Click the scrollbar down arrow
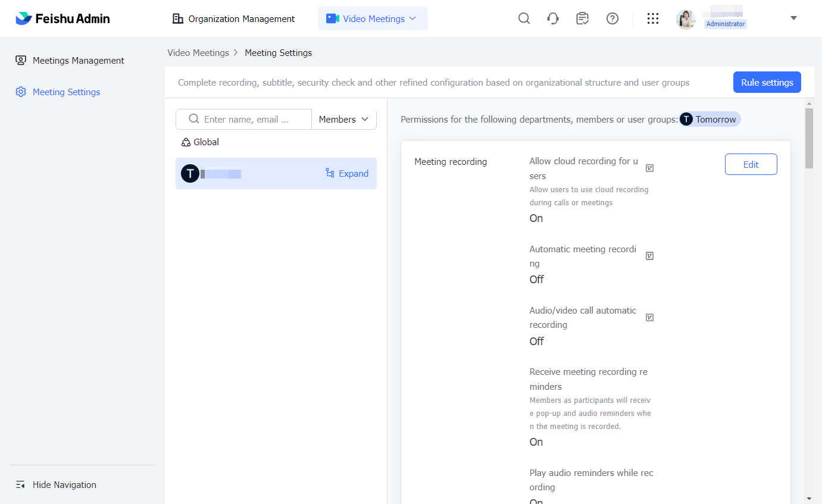The image size is (822, 504). 809,498
